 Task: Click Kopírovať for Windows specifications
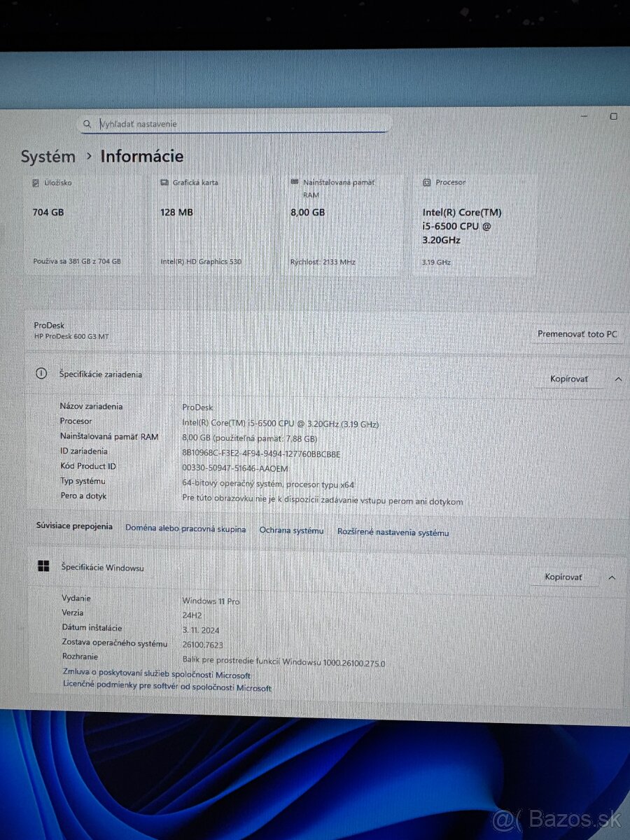click(563, 577)
